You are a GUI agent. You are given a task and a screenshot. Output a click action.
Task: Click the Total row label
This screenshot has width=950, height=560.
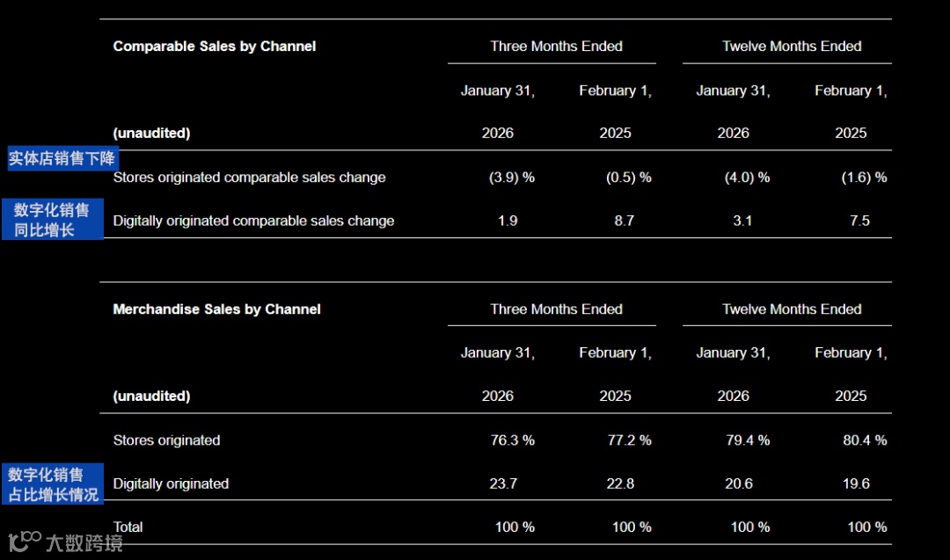[x=128, y=527]
